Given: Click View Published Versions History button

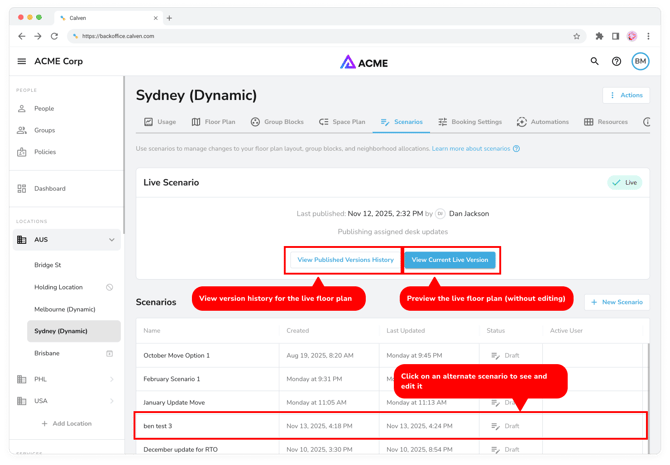Looking at the screenshot, I should 345,260.
